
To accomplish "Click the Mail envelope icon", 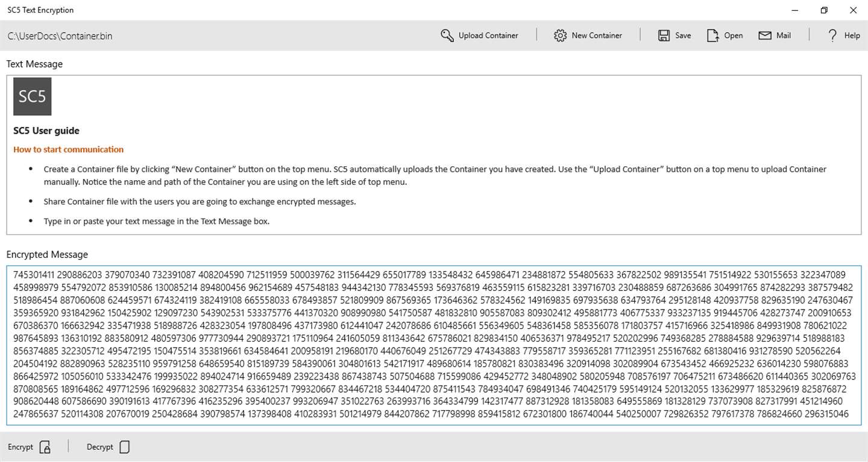I will point(765,36).
